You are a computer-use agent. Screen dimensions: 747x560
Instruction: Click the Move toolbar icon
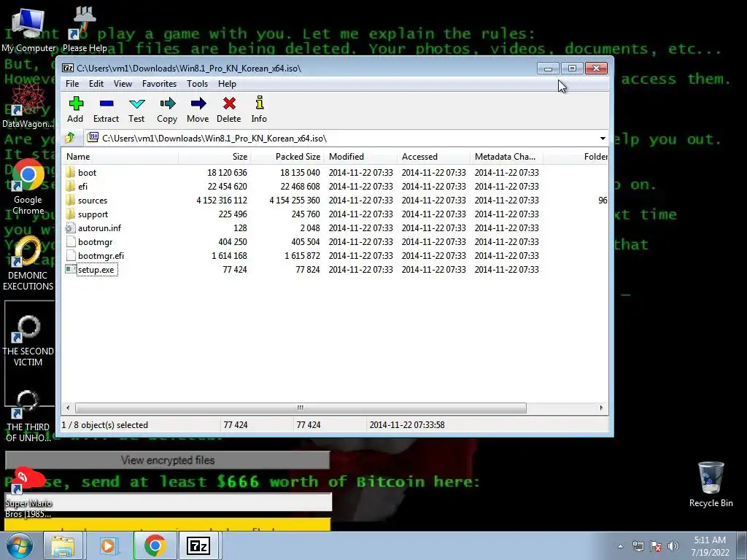(198, 104)
